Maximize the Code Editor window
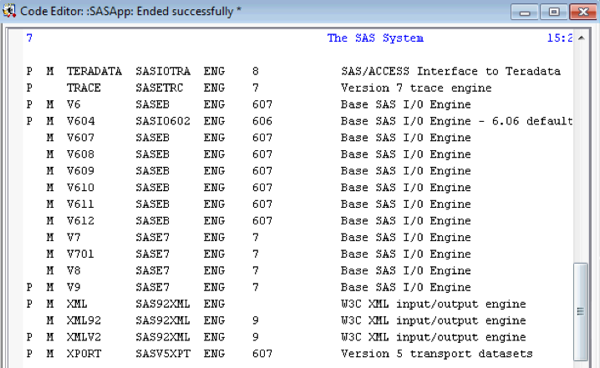This screenshot has height=368, width=600. (554, 12)
